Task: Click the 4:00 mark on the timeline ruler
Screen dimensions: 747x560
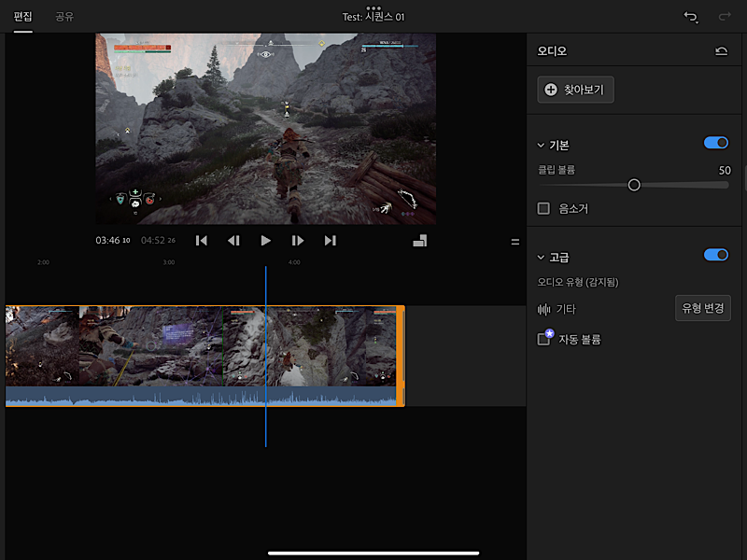Action: pos(294,262)
